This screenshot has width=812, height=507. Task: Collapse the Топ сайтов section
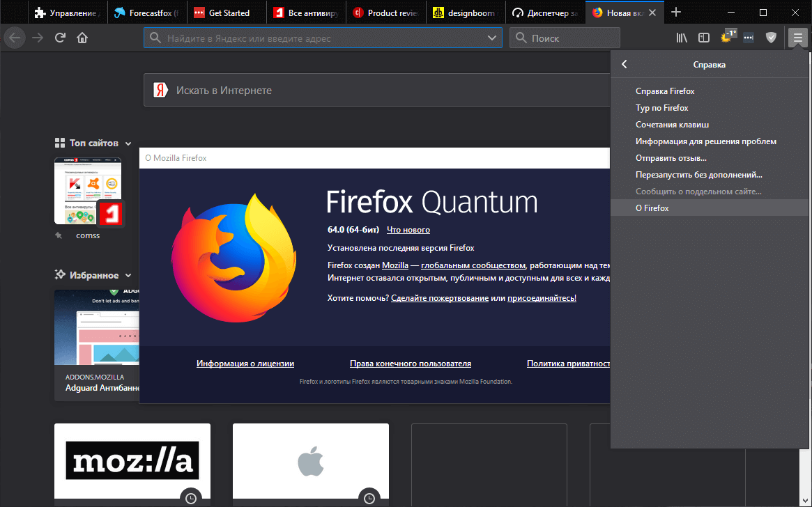[x=128, y=143]
